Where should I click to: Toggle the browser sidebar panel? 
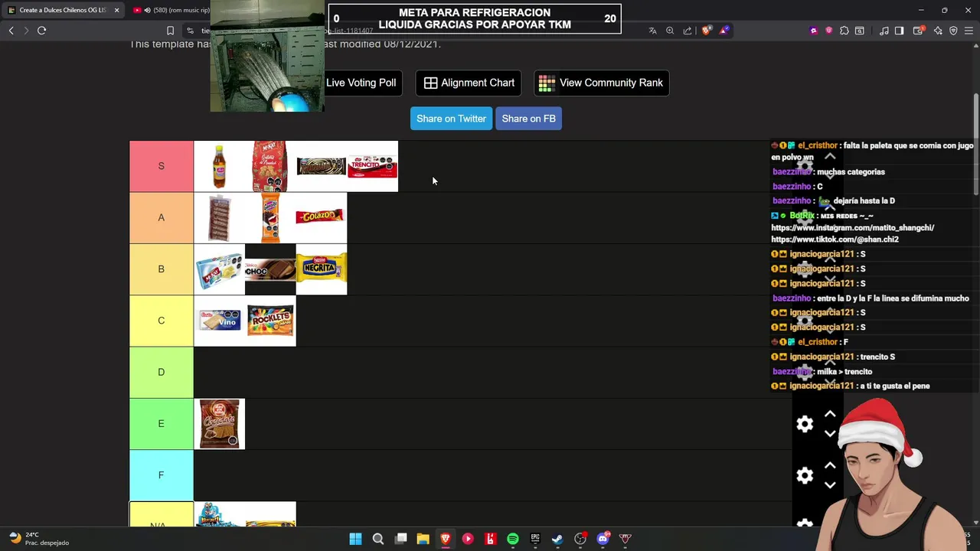click(x=900, y=31)
